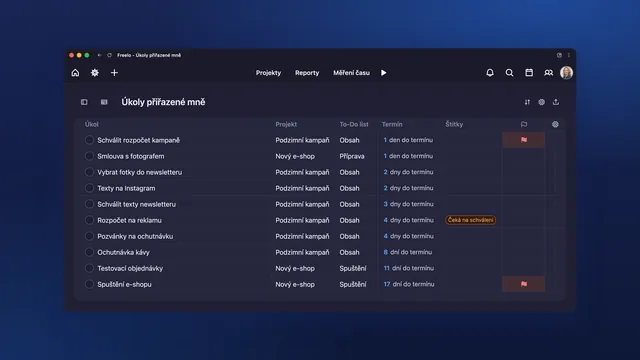640x360 pixels.
Task: Open the user profile avatar
Action: (567, 73)
